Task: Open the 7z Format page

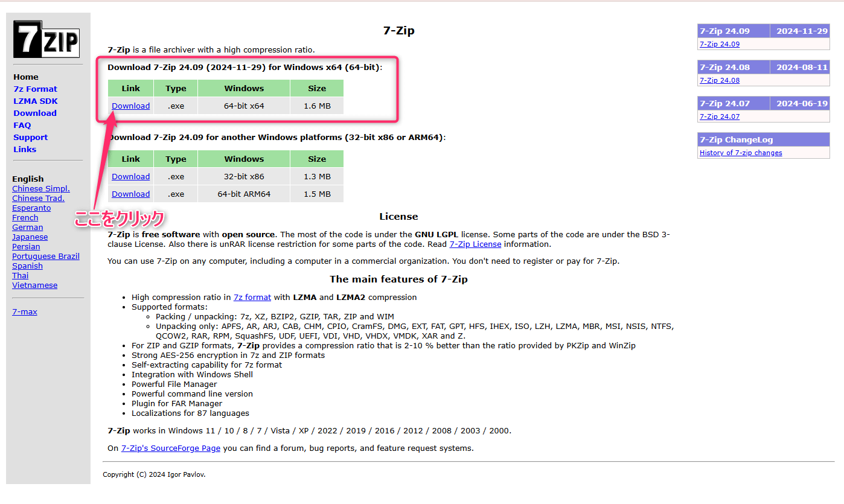Action: click(35, 89)
